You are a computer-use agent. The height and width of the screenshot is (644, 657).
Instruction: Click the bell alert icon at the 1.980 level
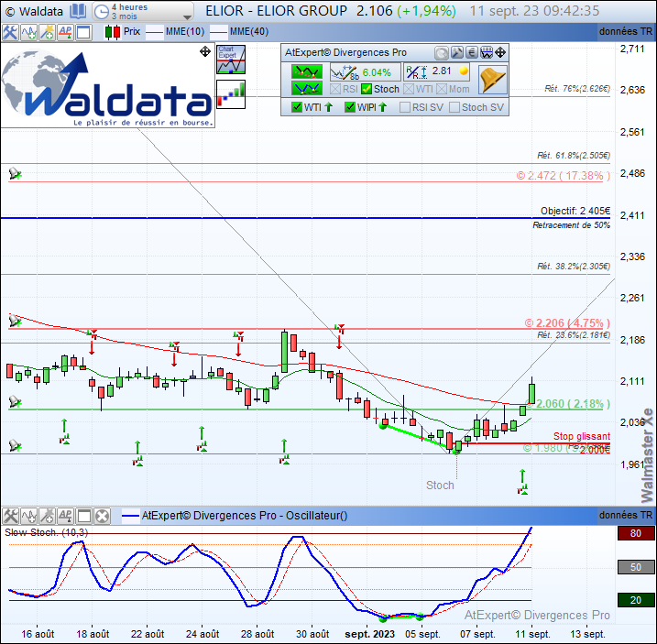click(x=15, y=445)
